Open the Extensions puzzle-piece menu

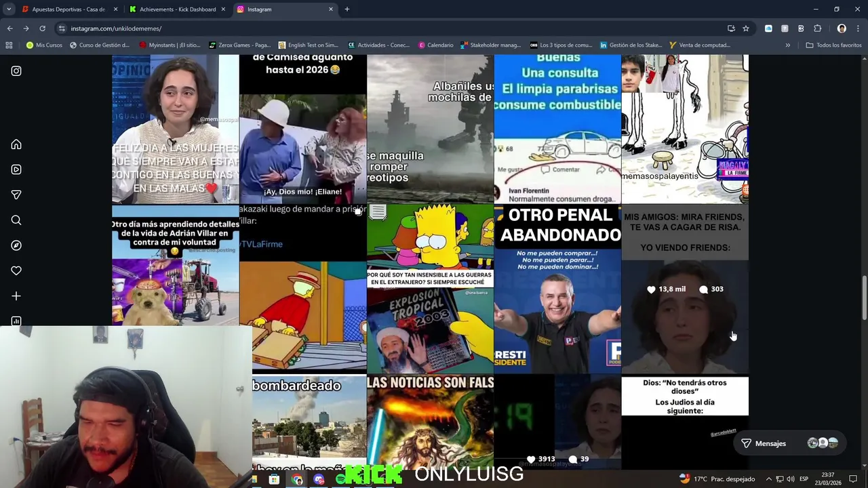[x=817, y=28]
